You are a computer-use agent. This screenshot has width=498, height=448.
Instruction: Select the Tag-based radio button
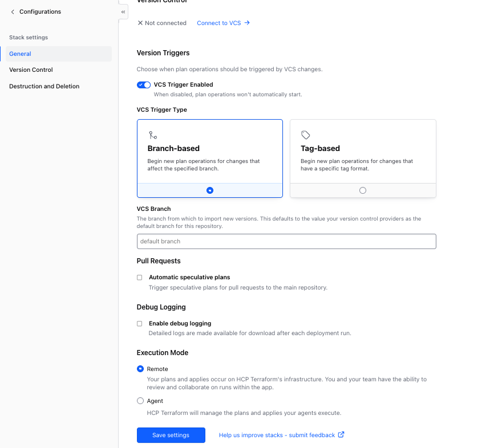(x=363, y=190)
